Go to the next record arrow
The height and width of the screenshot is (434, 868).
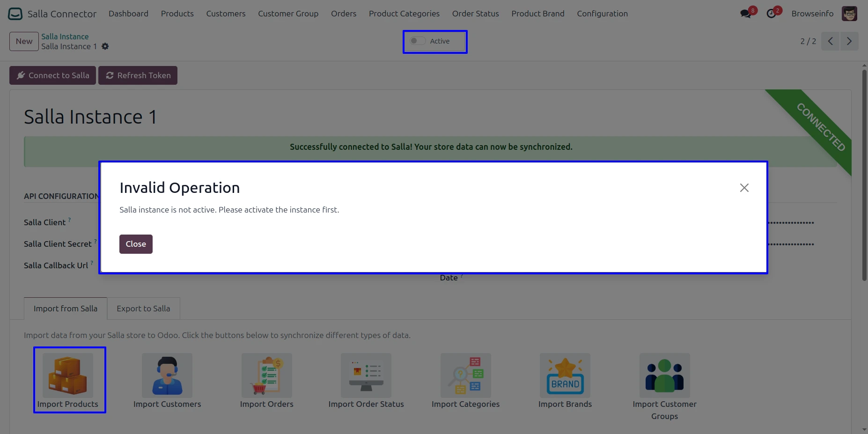849,41
